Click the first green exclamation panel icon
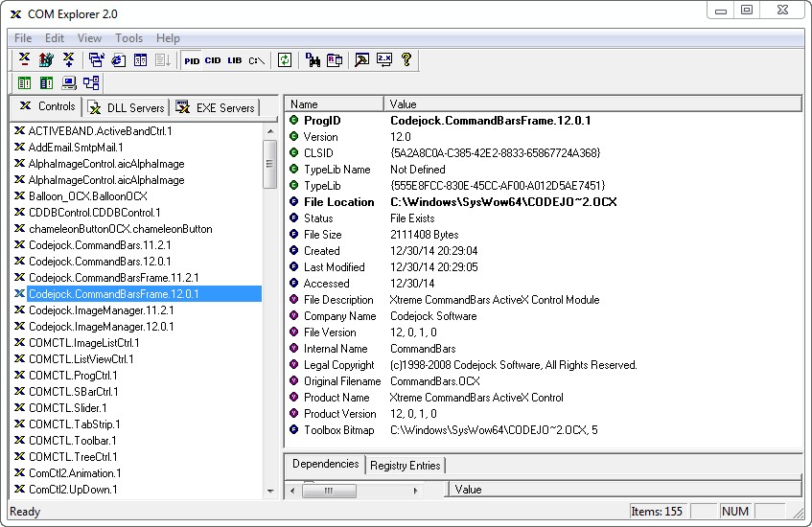 tap(24, 82)
